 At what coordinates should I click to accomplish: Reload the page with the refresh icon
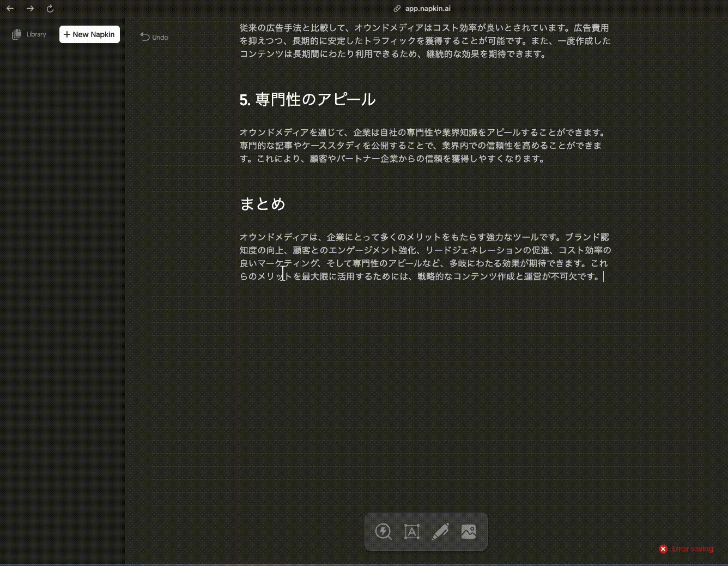point(50,9)
